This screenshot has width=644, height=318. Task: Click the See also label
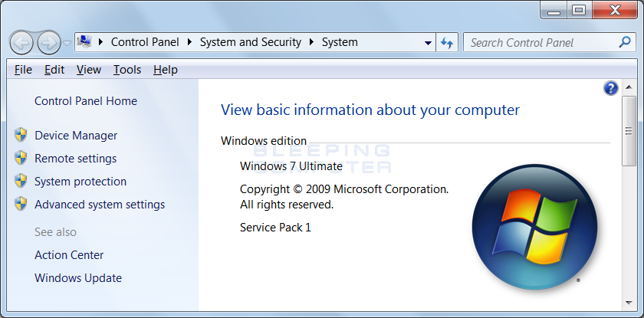click(x=55, y=232)
